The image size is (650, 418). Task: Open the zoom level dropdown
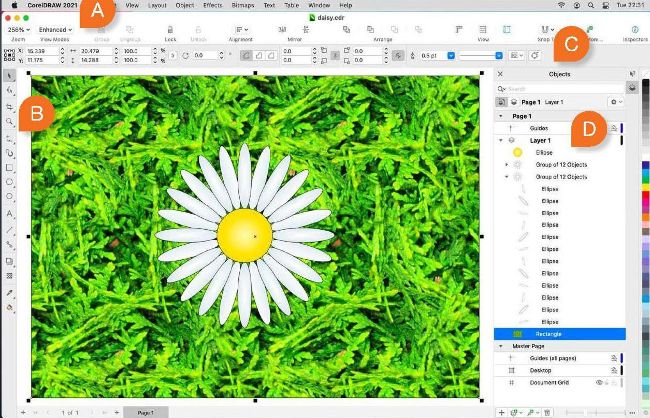[x=17, y=29]
